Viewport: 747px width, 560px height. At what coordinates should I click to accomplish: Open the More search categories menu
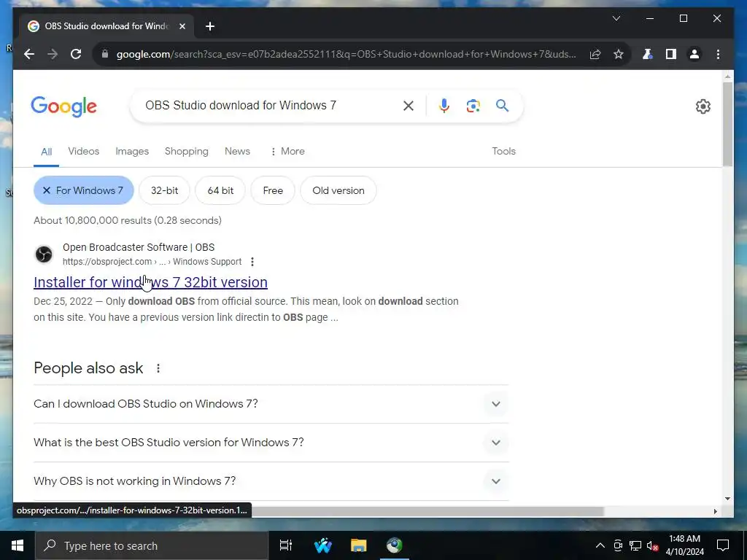tap(287, 152)
